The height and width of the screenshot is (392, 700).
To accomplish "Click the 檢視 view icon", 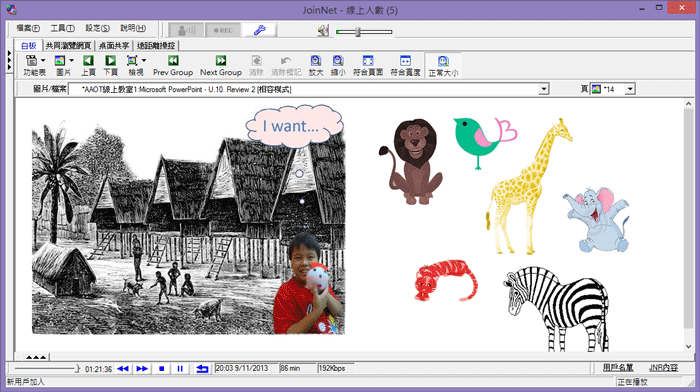I will coord(132,61).
